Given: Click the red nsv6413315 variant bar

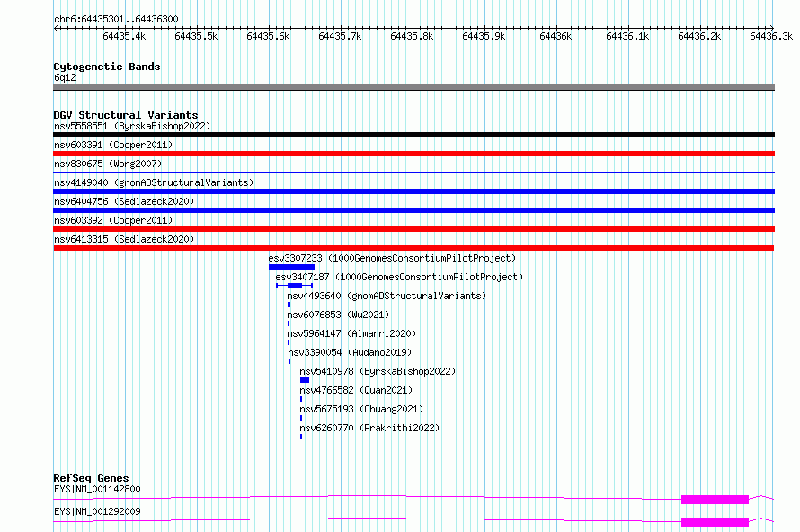Looking at the screenshot, I should [x=413, y=248].
